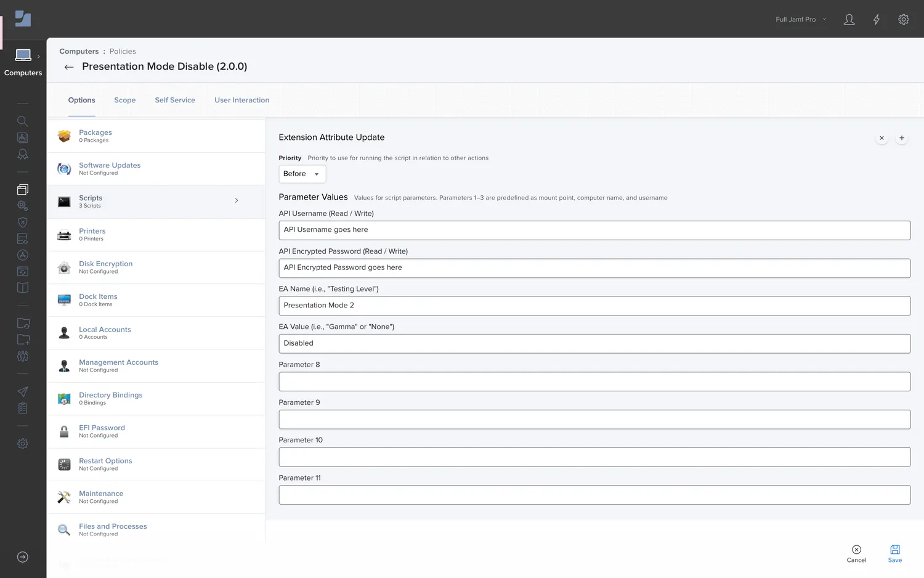
Task: Open the Files and Processes payload
Action: coord(156,530)
